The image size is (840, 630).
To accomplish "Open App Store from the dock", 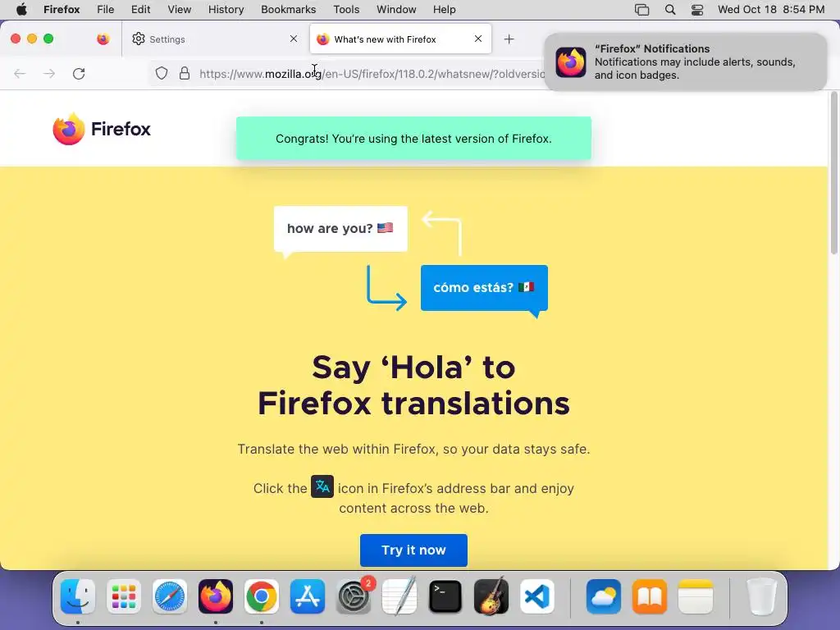I will click(308, 596).
